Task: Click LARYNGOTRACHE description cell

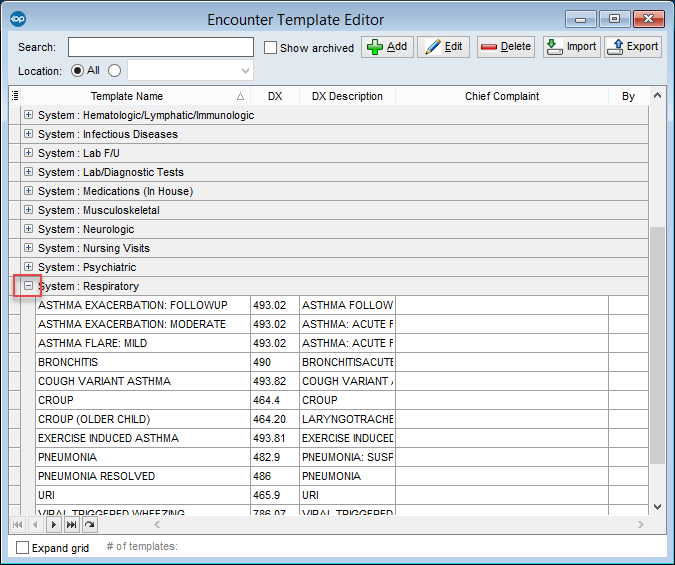Action: pyautogui.click(x=347, y=419)
